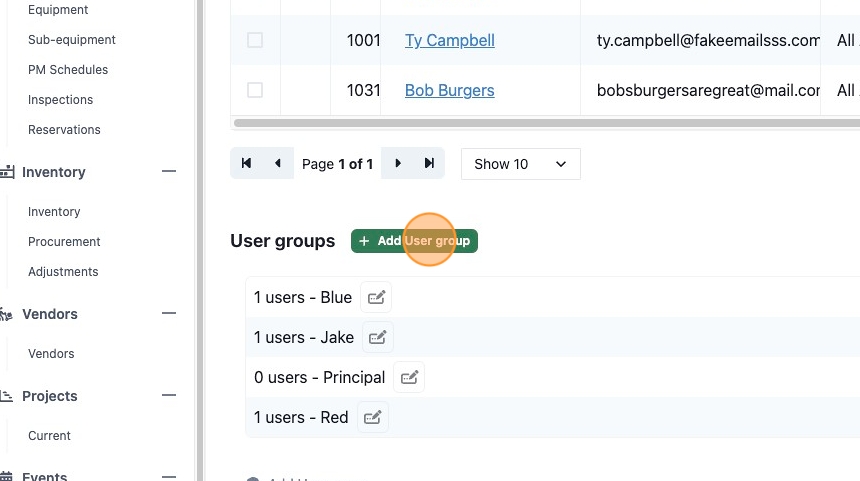Click the '1 users - Jake' group row
Image resolution: width=860 pixels, height=481 pixels.
coord(553,337)
